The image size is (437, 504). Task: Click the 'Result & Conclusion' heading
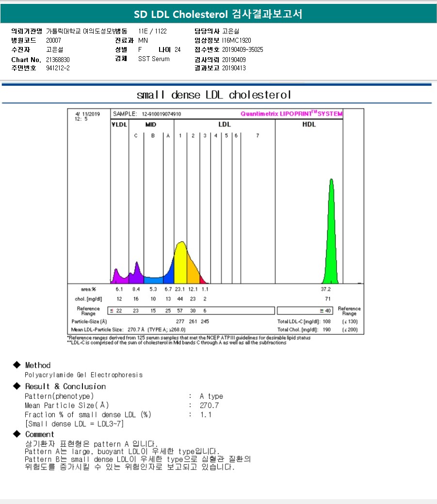[x=65, y=387]
